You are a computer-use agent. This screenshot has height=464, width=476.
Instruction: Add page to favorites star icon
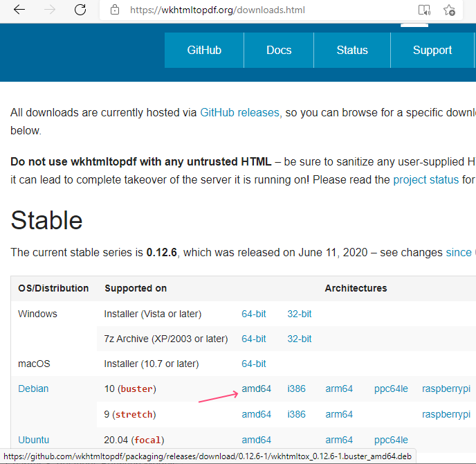[449, 10]
